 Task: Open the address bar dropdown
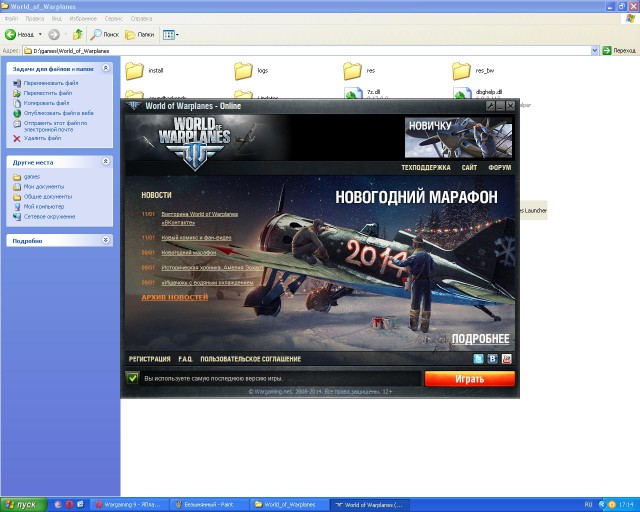point(594,51)
